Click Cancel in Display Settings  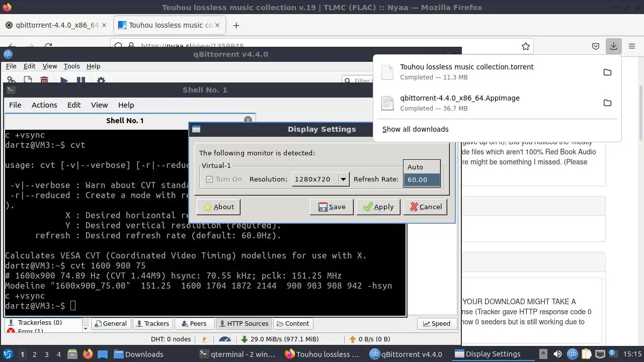pyautogui.click(x=425, y=207)
